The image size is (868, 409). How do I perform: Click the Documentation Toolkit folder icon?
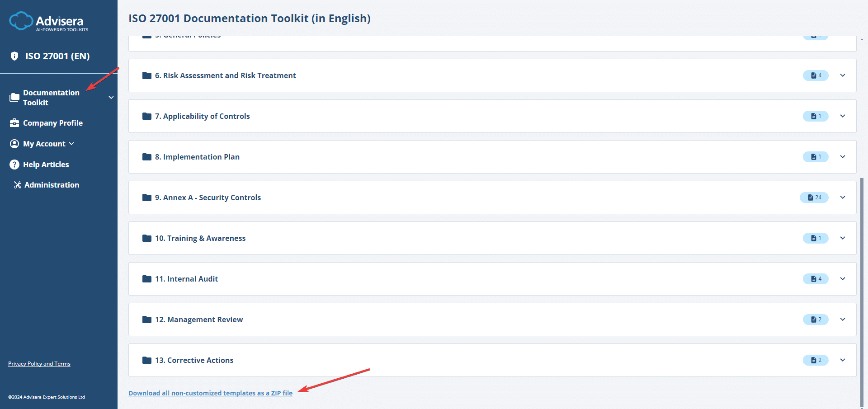coord(14,98)
